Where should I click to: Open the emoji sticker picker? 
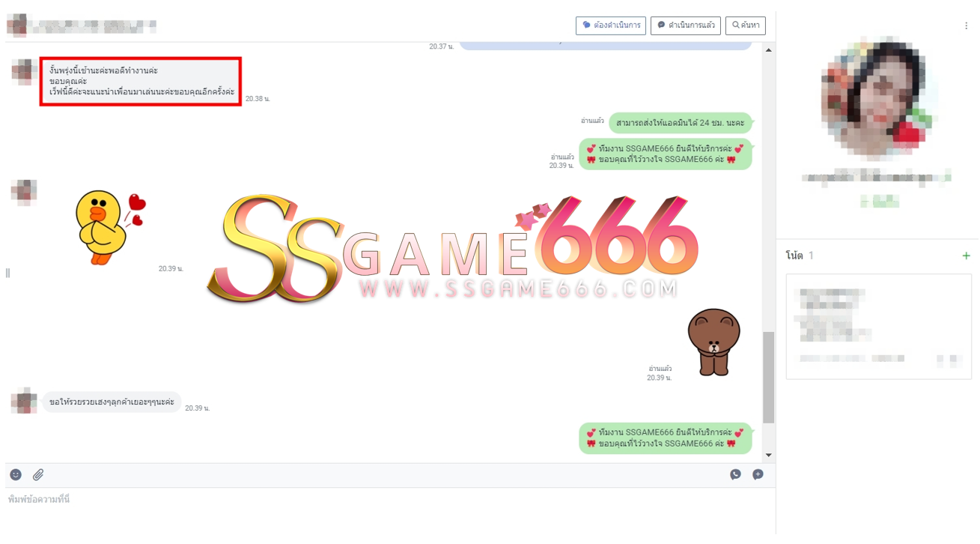pyautogui.click(x=16, y=474)
